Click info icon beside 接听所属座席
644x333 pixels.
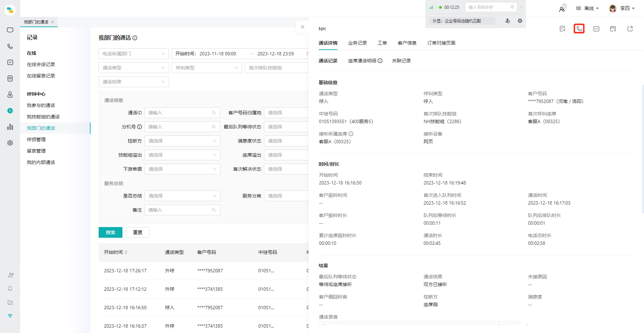coord(351,134)
